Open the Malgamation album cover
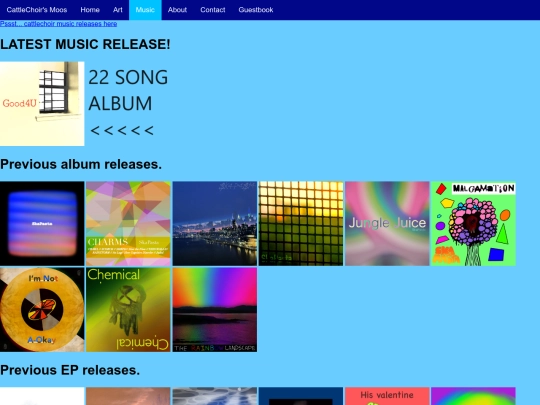This screenshot has height=405, width=540. 473,224
